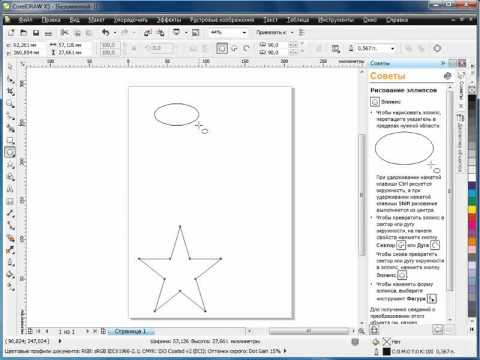Open the Файл menu
Viewport: 480px width, 360px height.
[x=26, y=20]
